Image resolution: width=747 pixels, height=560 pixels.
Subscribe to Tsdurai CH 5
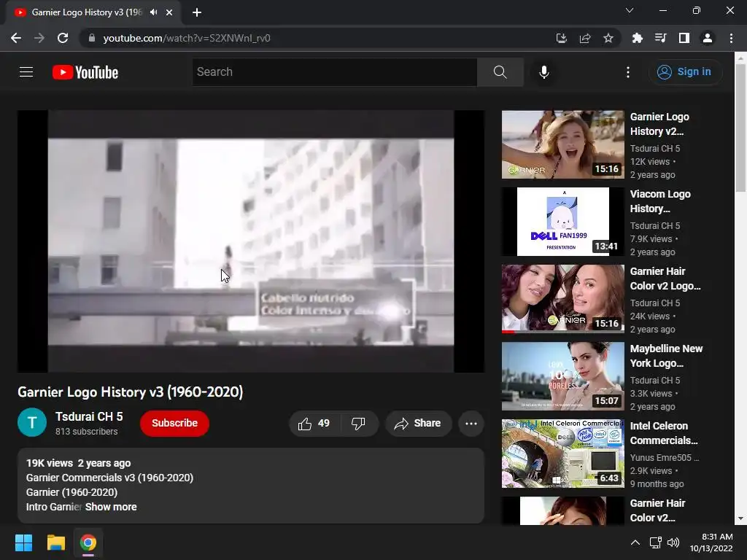click(x=174, y=424)
